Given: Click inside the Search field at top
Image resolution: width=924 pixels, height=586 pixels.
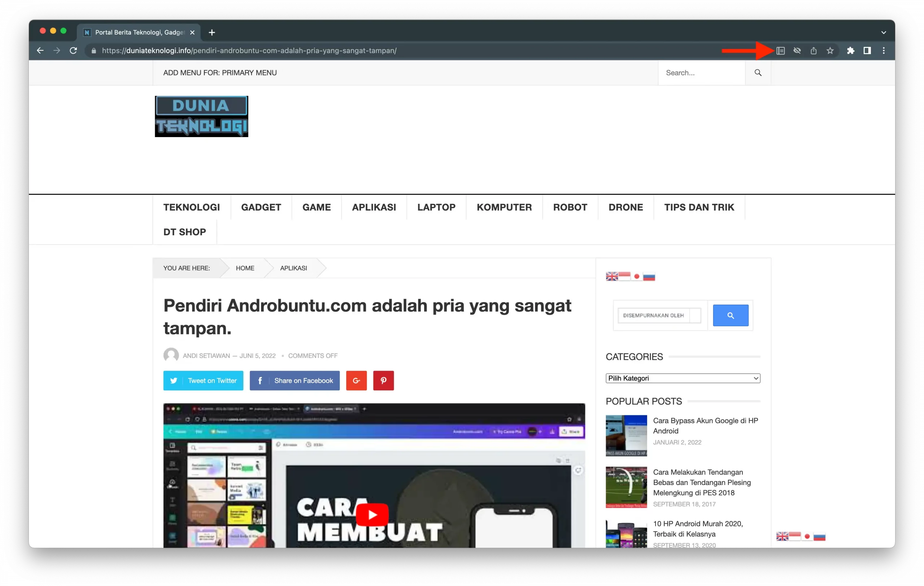Looking at the screenshot, I should click(701, 73).
